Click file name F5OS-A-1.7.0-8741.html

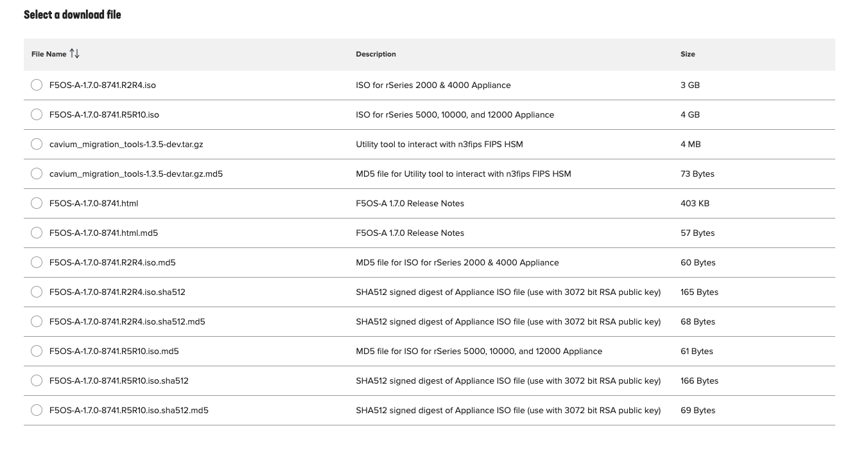click(94, 203)
